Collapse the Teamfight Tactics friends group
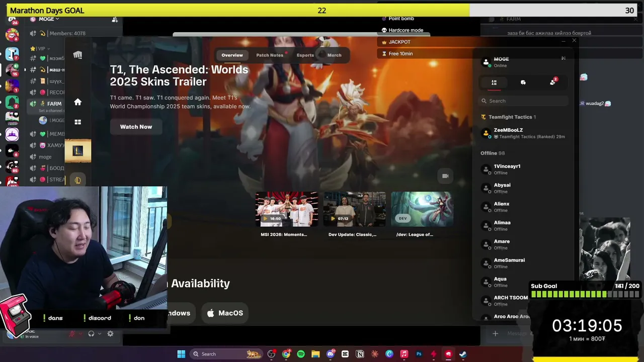This screenshot has width=644, height=362. (509, 117)
